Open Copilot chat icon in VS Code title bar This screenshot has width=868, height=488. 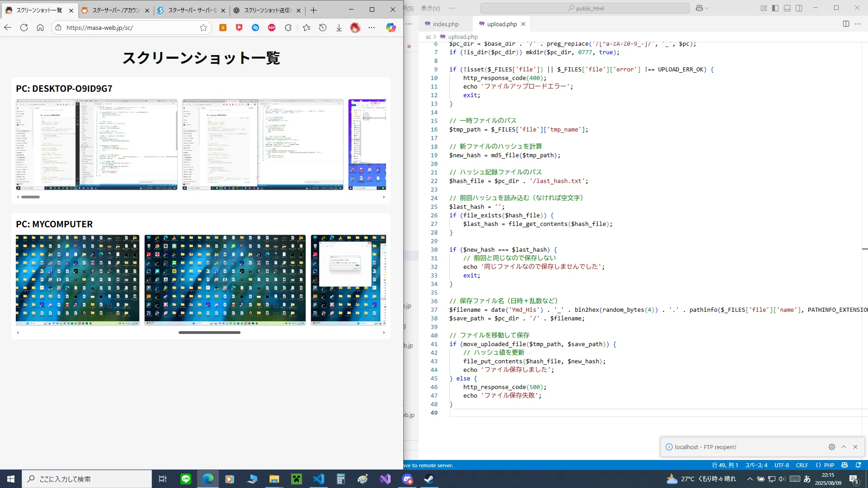point(699,8)
